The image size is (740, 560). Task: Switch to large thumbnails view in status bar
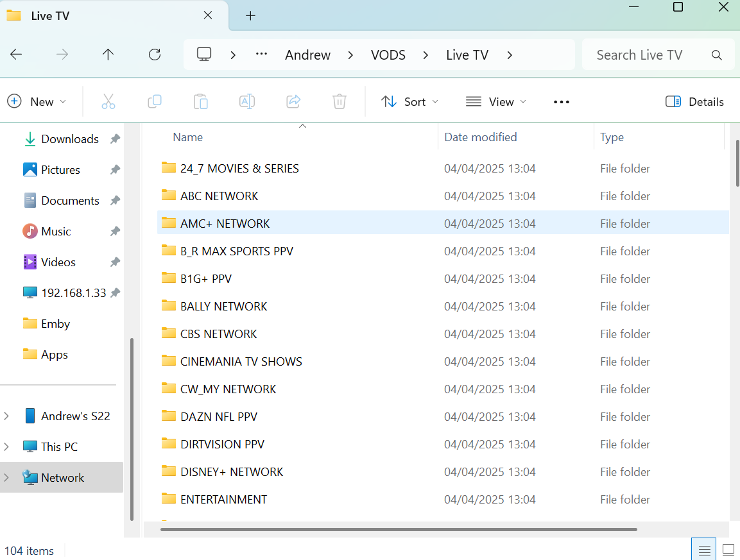pyautogui.click(x=728, y=550)
